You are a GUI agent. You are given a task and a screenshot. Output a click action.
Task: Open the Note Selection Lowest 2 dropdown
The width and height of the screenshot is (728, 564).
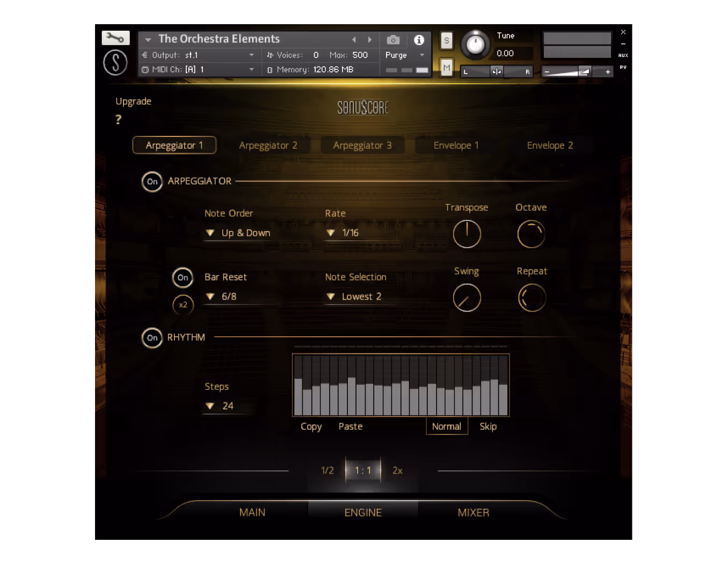coord(354,297)
